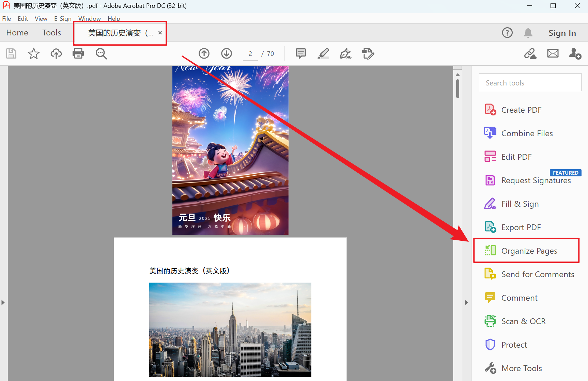
Task: Print the current PDF
Action: (x=78, y=53)
